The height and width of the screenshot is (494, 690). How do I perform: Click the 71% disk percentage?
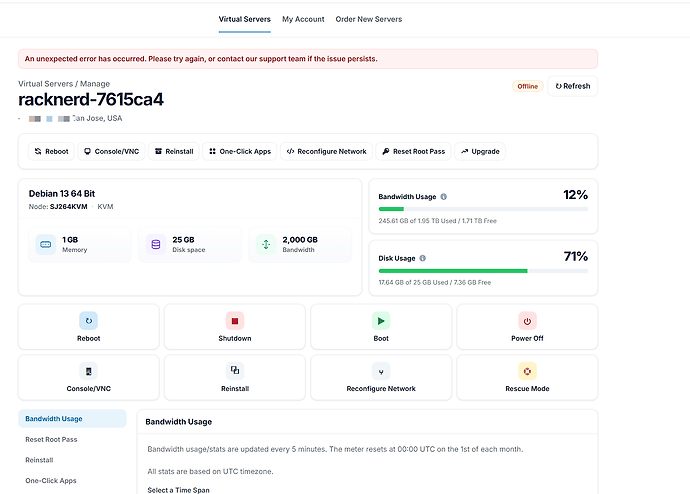pos(576,256)
